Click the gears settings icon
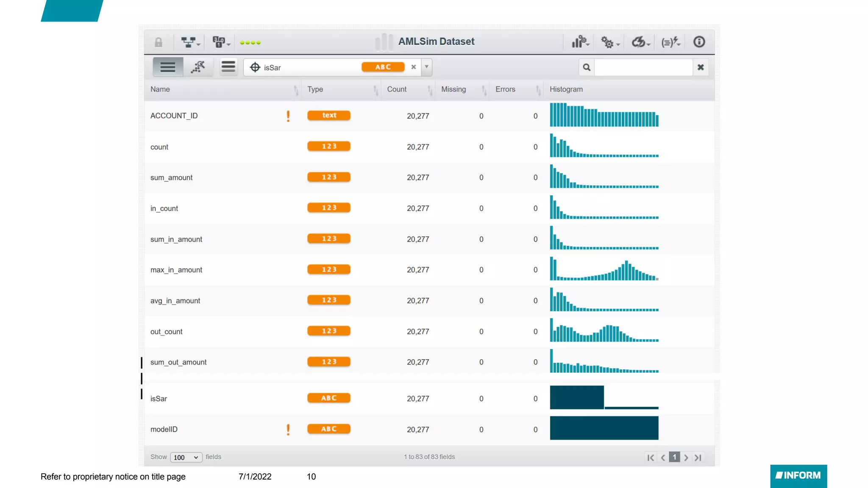This screenshot has width=868, height=488. tap(609, 42)
